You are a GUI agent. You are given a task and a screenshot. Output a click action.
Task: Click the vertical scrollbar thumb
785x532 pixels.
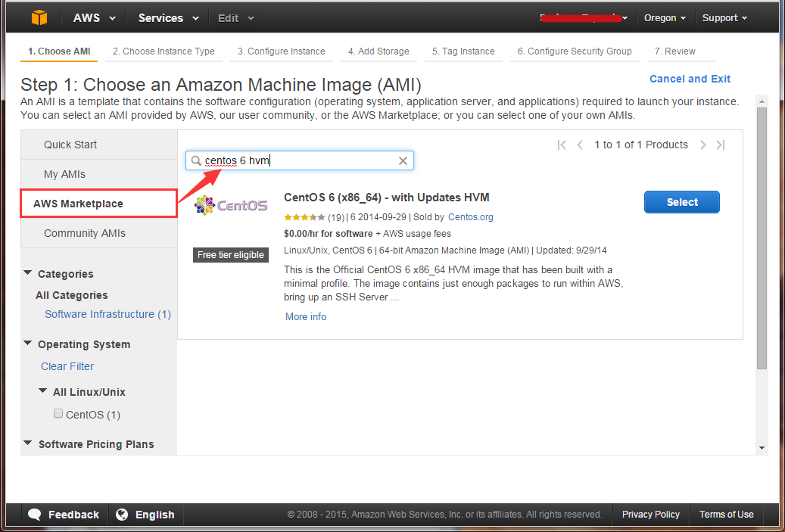[x=762, y=238]
